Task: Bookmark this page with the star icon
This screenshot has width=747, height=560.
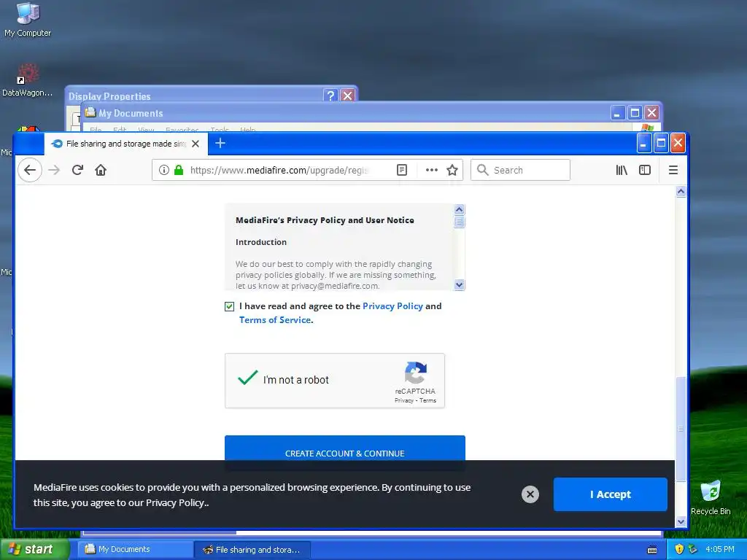Action: tap(452, 170)
